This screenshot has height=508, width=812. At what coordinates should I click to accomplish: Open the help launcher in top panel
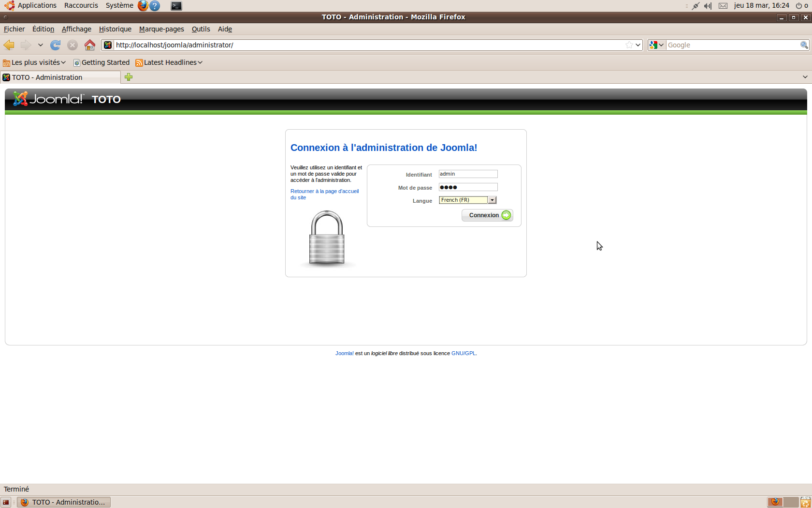pyautogui.click(x=155, y=6)
